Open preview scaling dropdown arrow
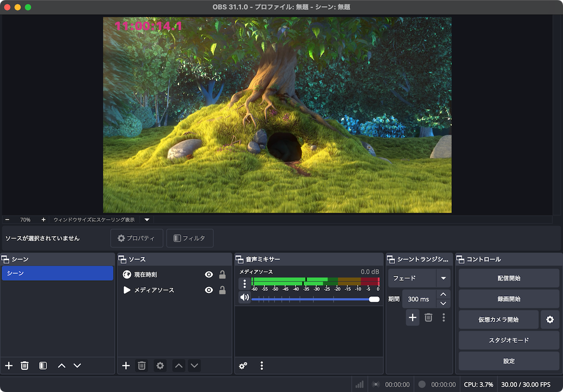This screenshot has width=563, height=392. point(147,220)
